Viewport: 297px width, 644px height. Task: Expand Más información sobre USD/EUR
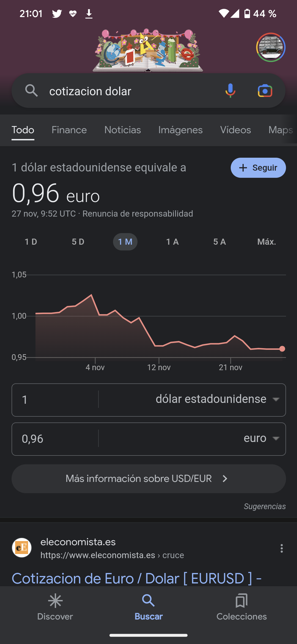coord(148,479)
